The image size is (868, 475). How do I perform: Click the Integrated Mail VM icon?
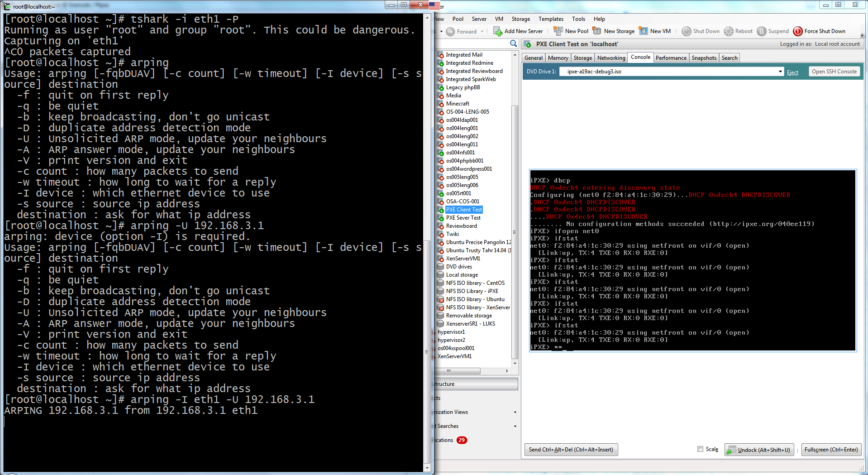coord(440,55)
